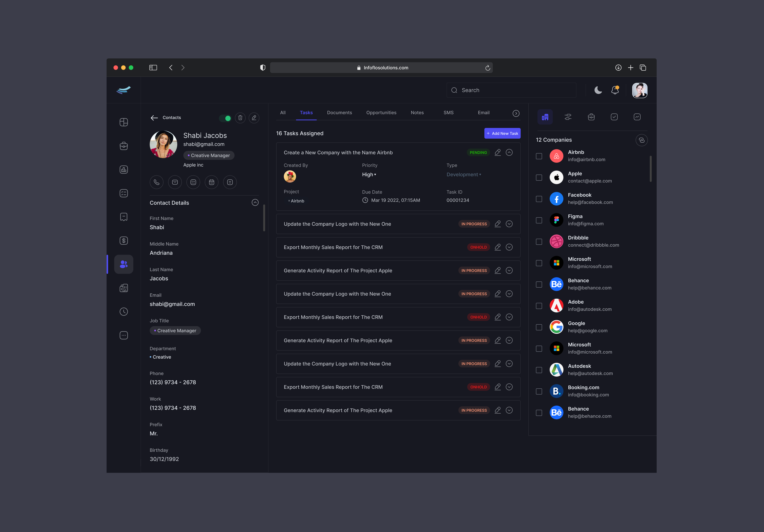Click the phone call icon under the profile
The height and width of the screenshot is (532, 764).
click(x=156, y=182)
